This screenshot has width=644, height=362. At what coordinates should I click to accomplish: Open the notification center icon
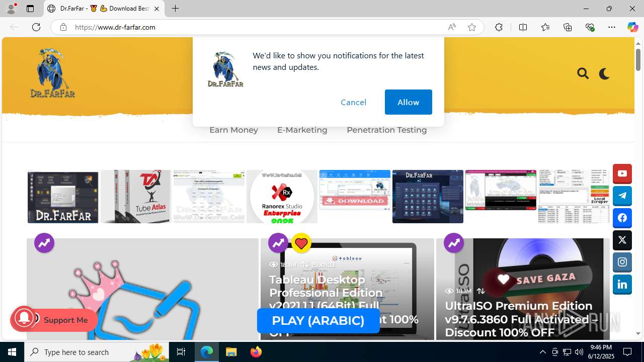pos(628,352)
